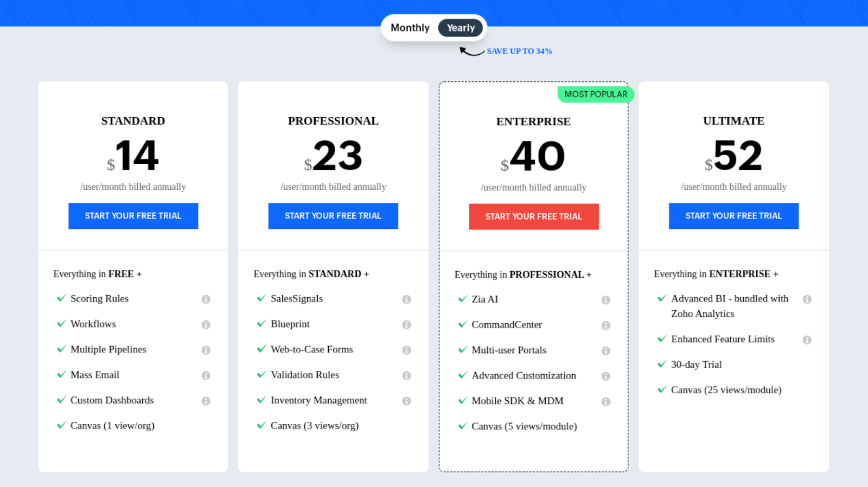
Task: Show info for Multi-user Portals
Action: 605,351
